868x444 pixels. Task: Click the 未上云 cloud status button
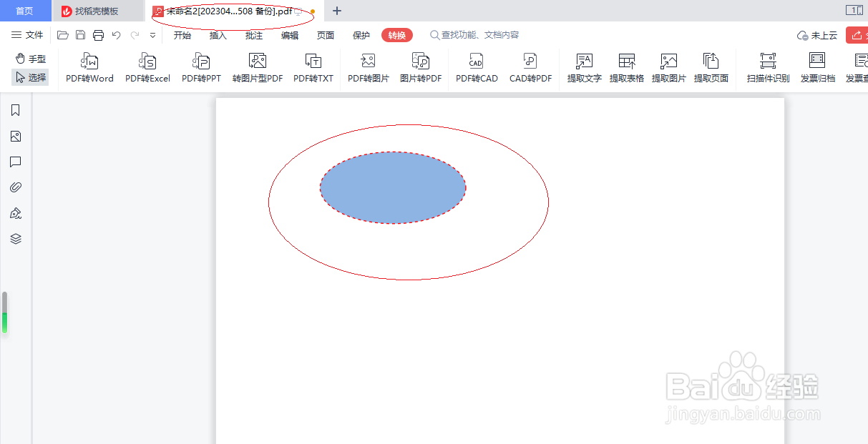click(817, 35)
